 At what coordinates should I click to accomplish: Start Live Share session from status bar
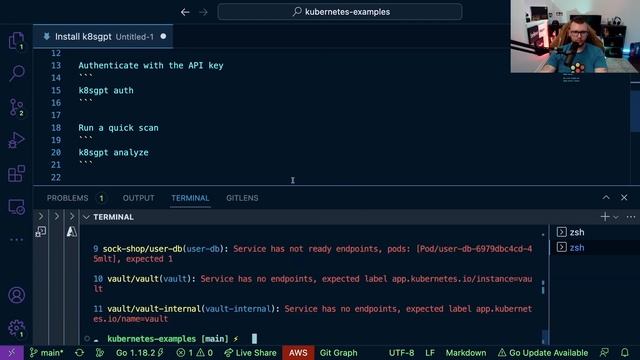click(250, 353)
